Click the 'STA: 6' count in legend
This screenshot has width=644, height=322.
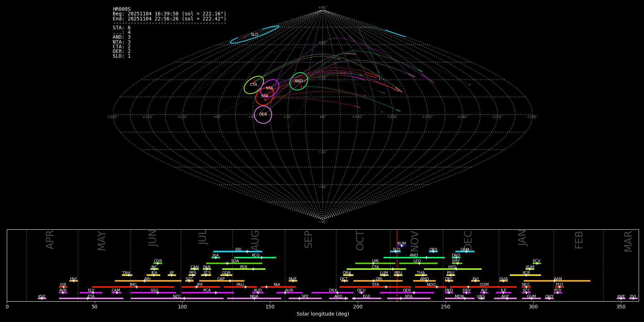(122, 28)
